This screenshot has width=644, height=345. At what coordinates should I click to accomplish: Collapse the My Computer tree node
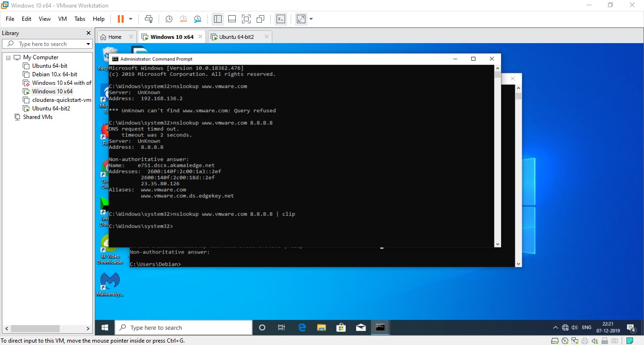pyautogui.click(x=8, y=57)
